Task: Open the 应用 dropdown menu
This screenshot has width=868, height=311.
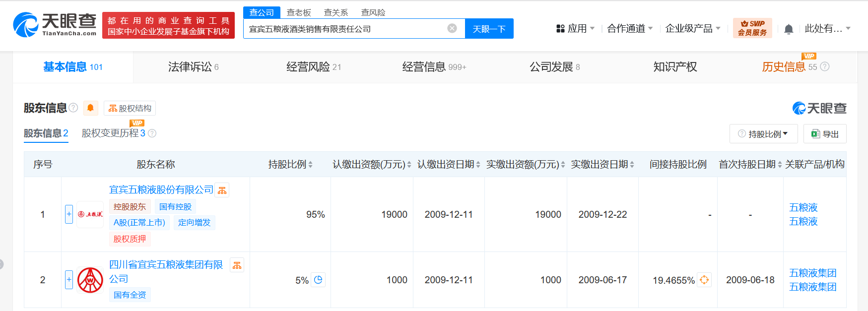Action: [575, 29]
